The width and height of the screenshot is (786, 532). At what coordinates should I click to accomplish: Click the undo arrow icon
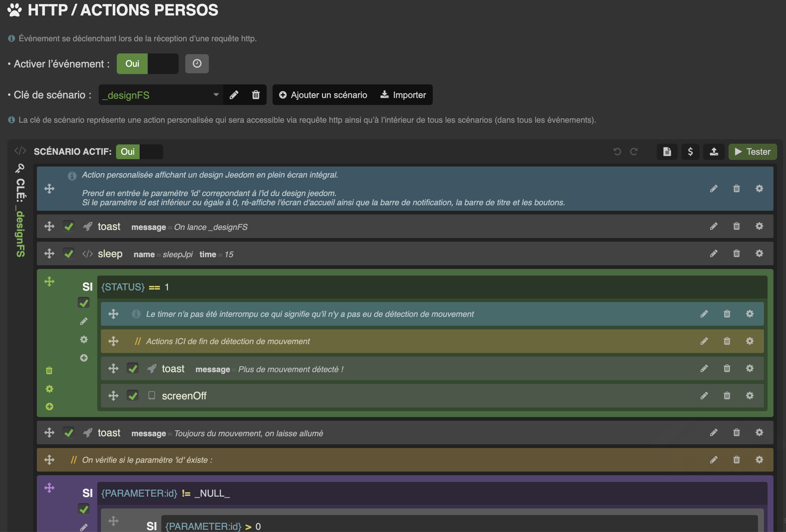[617, 152]
